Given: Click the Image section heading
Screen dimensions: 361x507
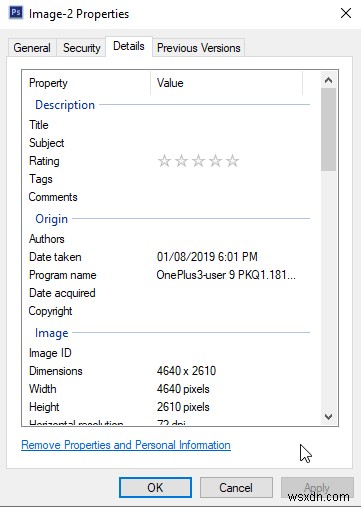Looking at the screenshot, I should pyautogui.click(x=52, y=333).
